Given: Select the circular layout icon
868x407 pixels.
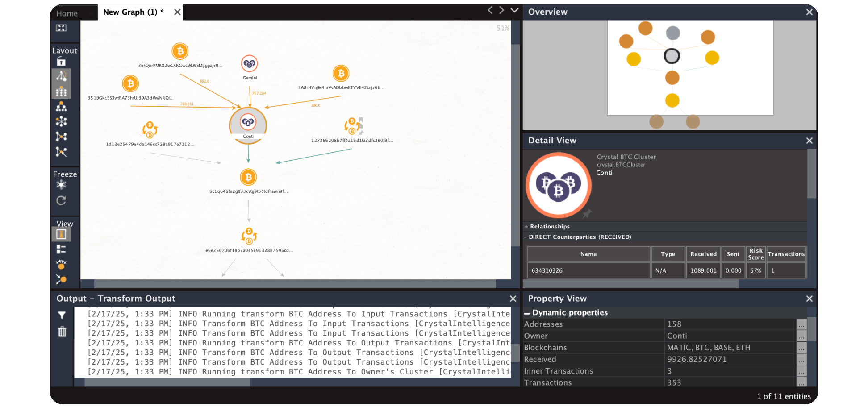Looking at the screenshot, I should pos(61,121).
